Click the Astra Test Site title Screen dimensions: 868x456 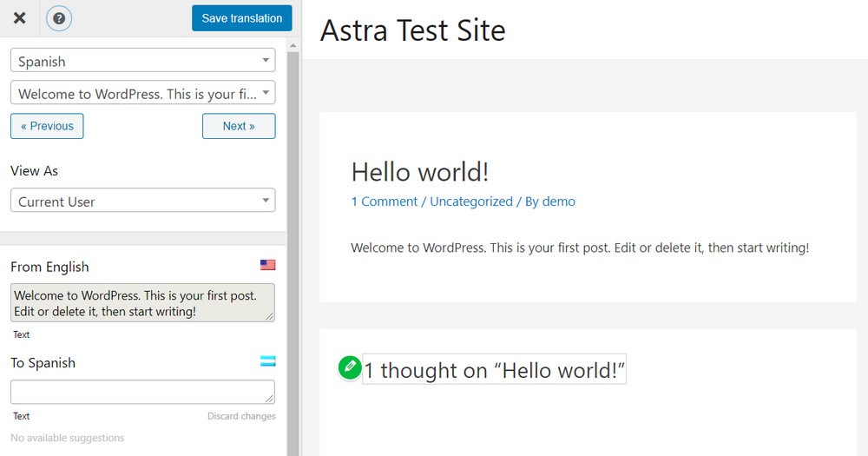coord(413,30)
